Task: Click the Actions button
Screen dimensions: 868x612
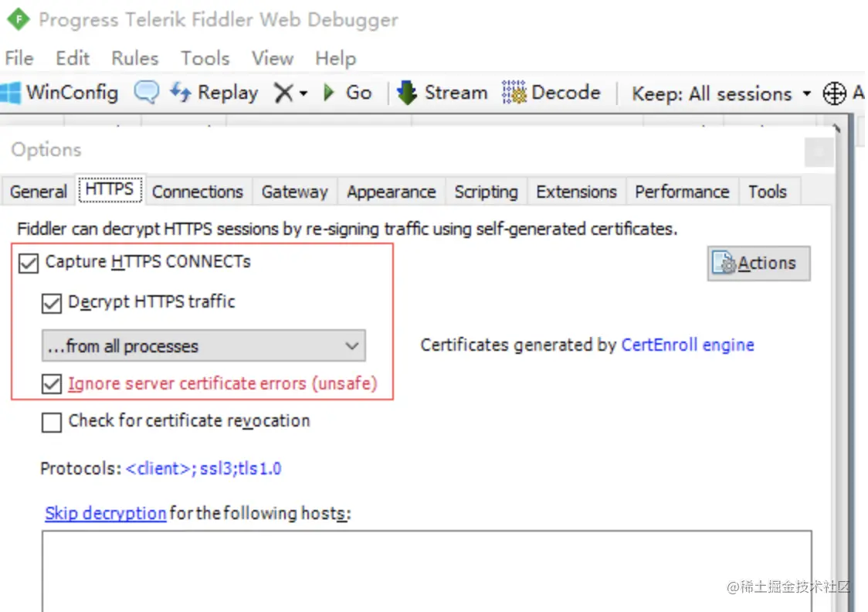Action: (758, 263)
